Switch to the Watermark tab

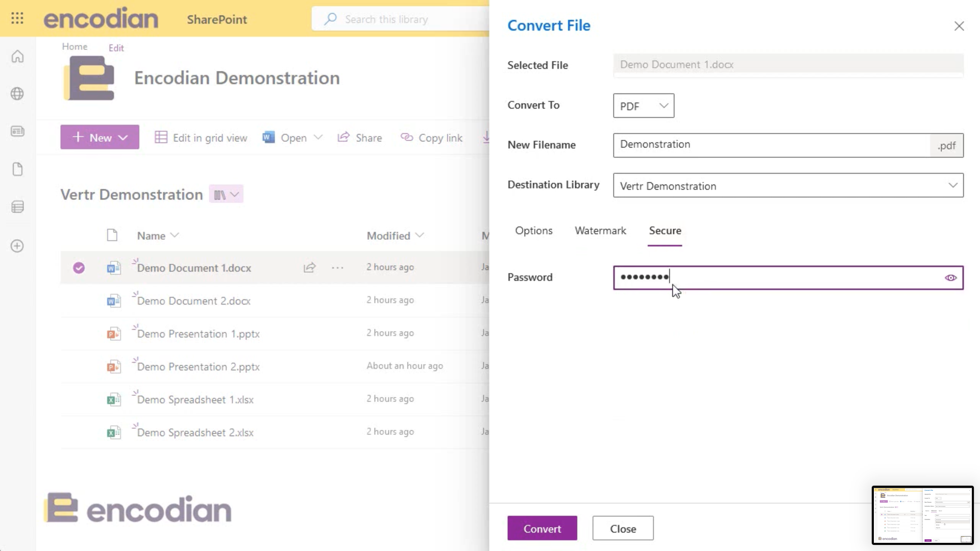(x=600, y=231)
